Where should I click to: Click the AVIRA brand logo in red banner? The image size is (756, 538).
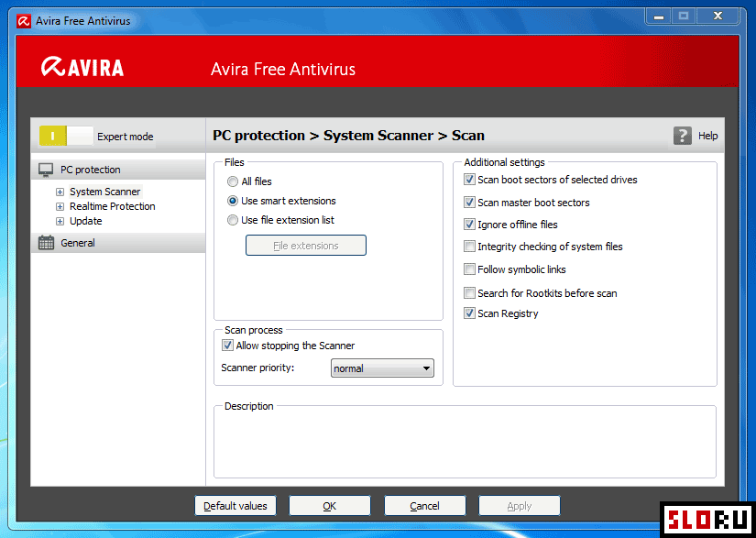pos(82,68)
